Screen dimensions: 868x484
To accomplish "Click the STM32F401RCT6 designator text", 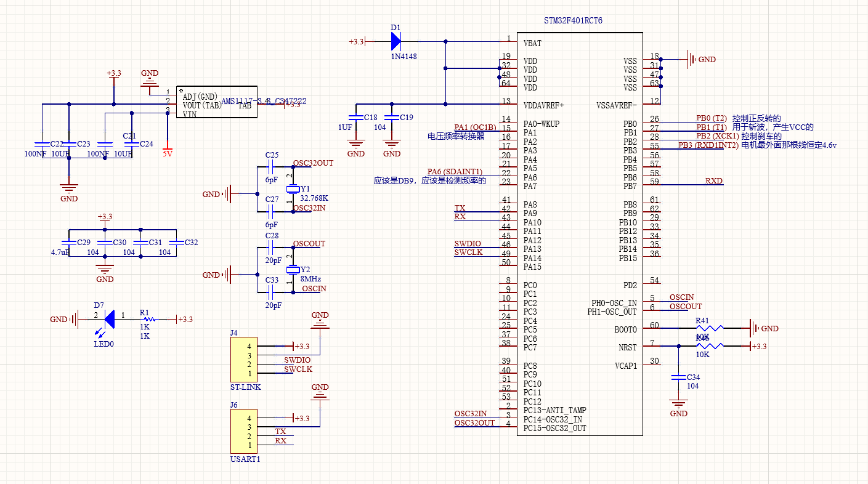I will (x=573, y=21).
